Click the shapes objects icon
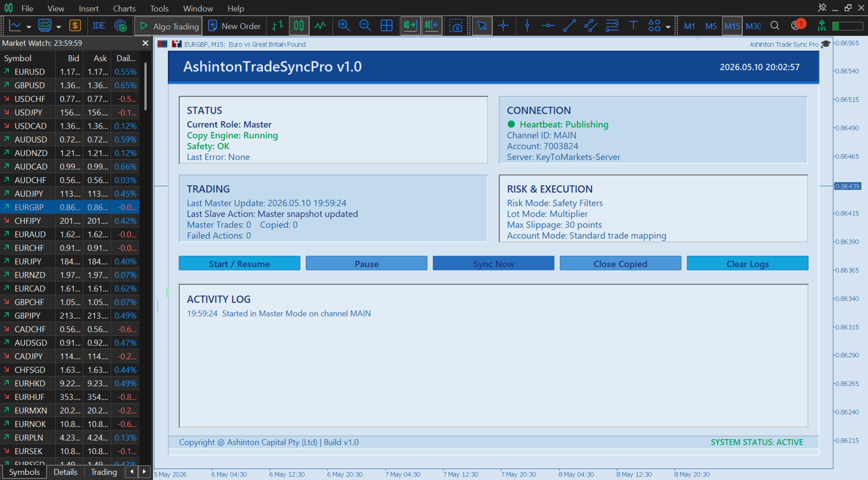This screenshot has height=480, width=868. coord(654,26)
